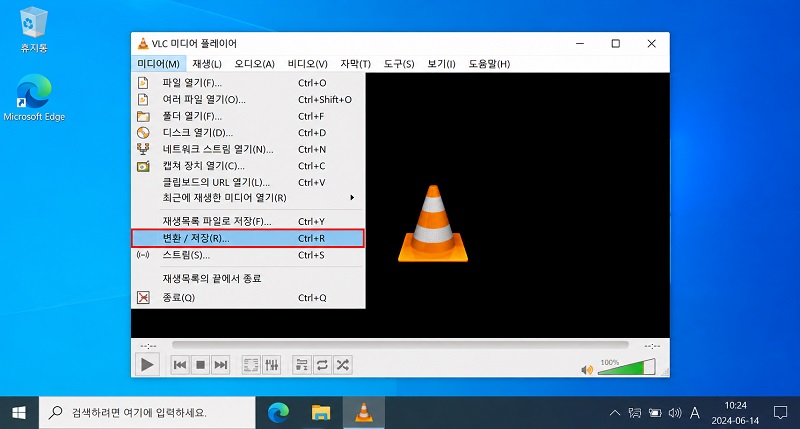Click the Play button

147,365
